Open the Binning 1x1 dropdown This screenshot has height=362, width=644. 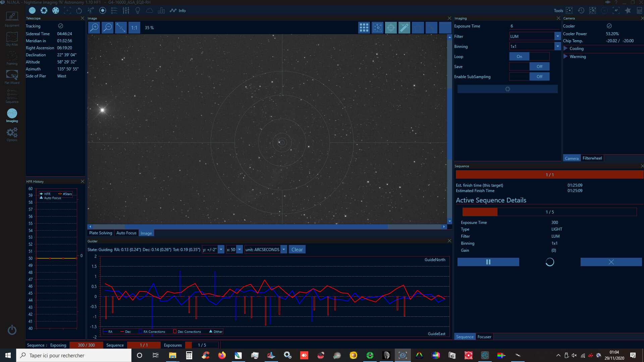click(557, 46)
